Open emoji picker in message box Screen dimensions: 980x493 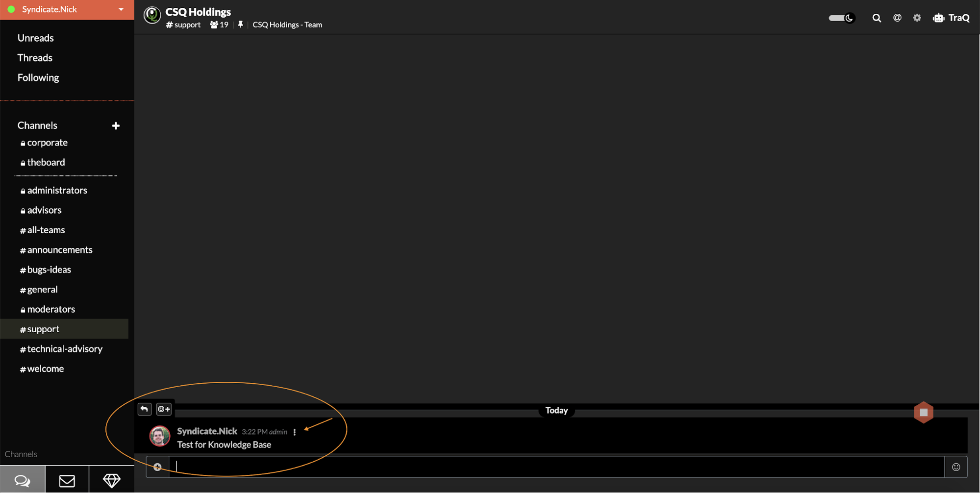955,467
